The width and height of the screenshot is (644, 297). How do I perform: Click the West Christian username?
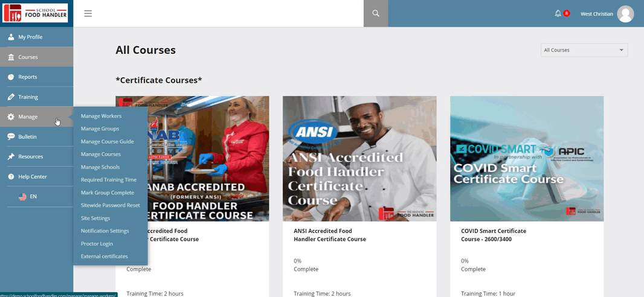[x=596, y=14]
